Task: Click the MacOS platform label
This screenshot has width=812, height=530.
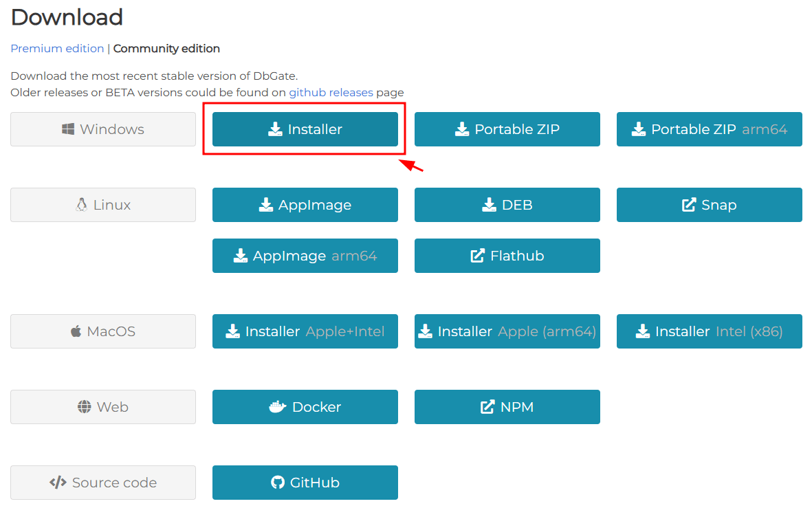Action: coord(103,331)
